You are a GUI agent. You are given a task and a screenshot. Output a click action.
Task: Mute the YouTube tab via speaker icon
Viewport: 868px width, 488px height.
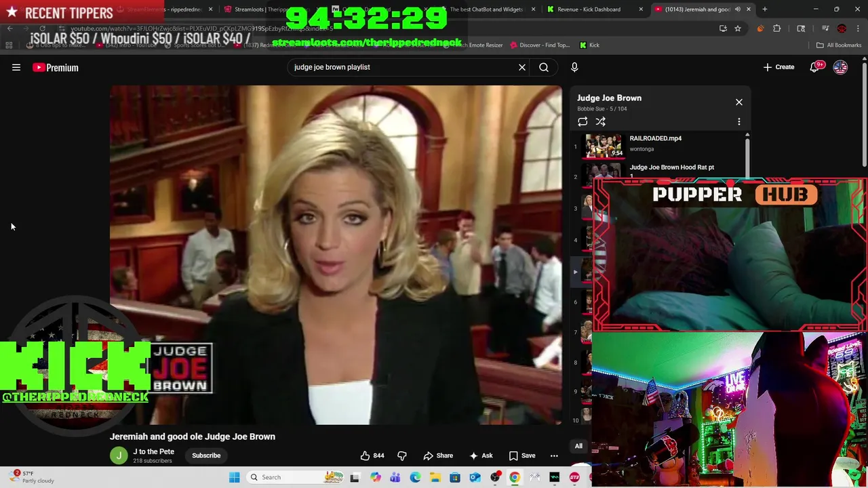(738, 9)
